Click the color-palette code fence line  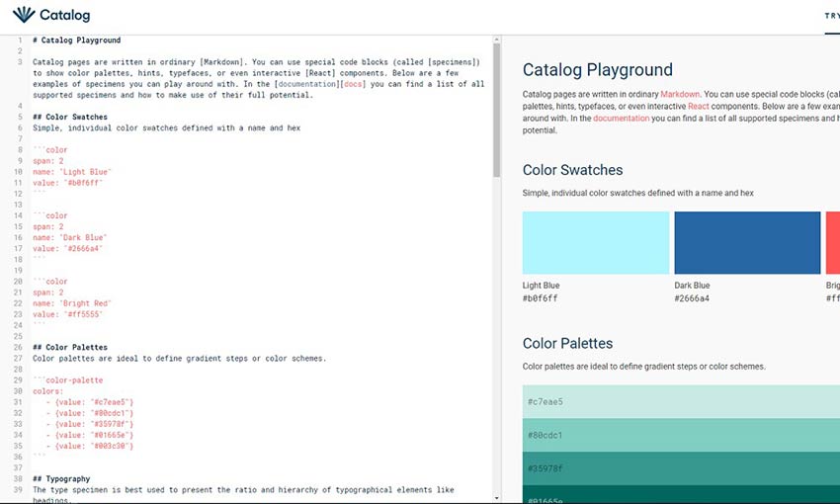point(67,380)
